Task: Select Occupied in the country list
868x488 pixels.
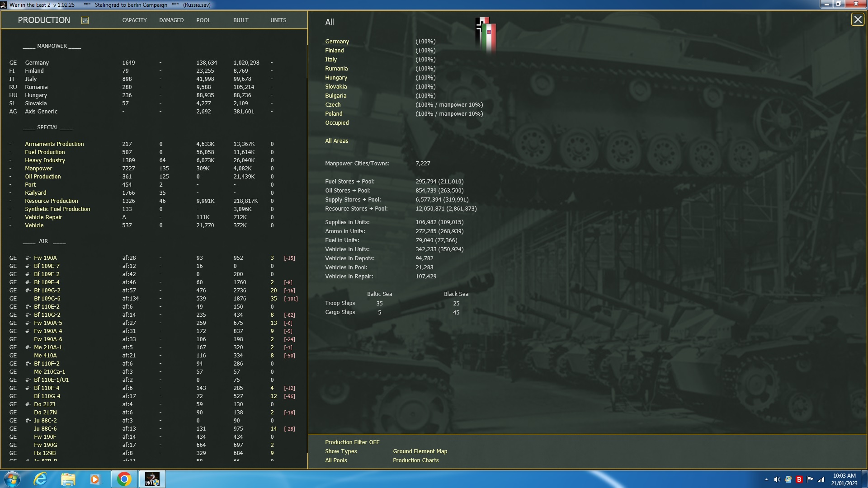Action: pos(337,122)
